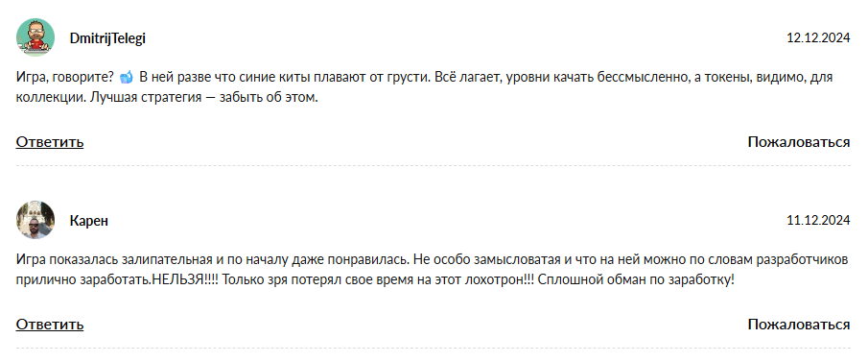
Task: Click 'Сплошной обман по заработку!' sentence
Action: 636,280
